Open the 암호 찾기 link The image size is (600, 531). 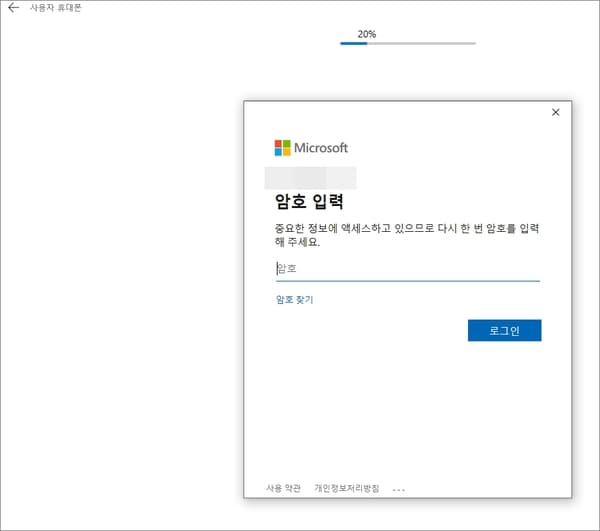pyautogui.click(x=295, y=300)
